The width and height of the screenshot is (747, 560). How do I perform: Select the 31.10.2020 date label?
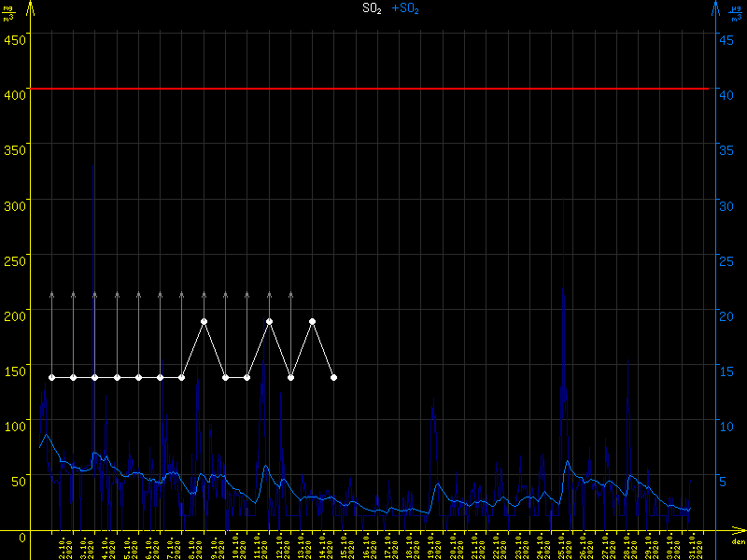pos(696,547)
